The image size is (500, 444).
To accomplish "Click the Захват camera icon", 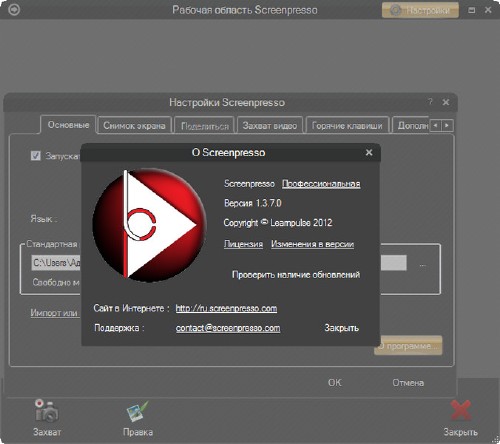I will click(47, 411).
